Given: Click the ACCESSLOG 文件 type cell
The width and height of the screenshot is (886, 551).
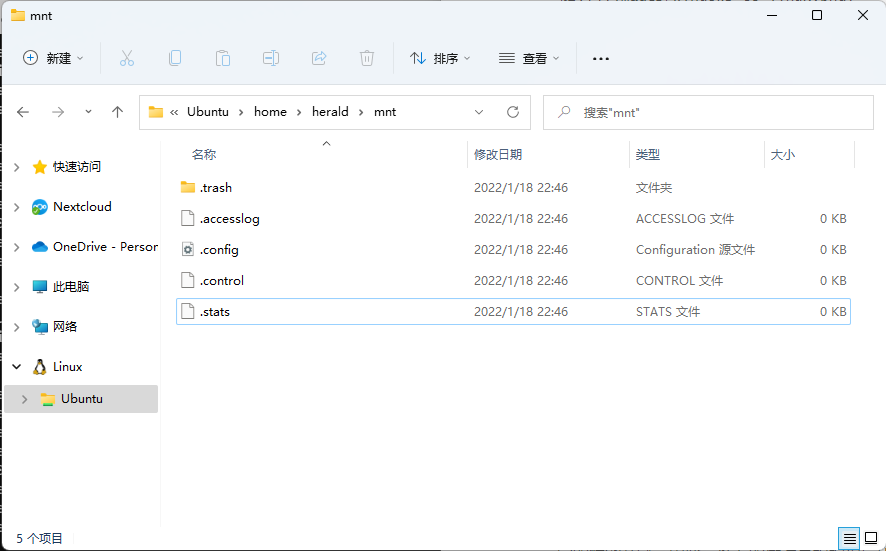Looking at the screenshot, I should coord(685,219).
